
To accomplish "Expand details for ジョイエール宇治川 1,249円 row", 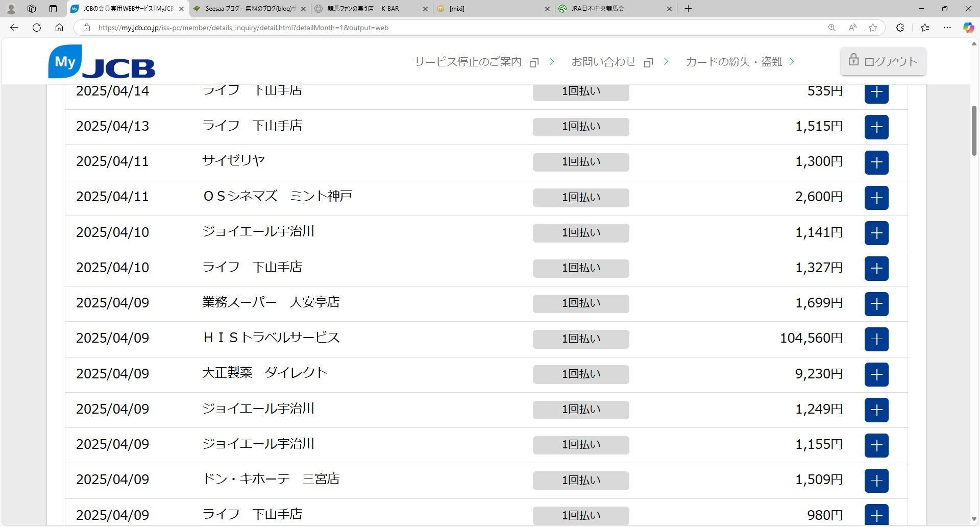I will (876, 410).
